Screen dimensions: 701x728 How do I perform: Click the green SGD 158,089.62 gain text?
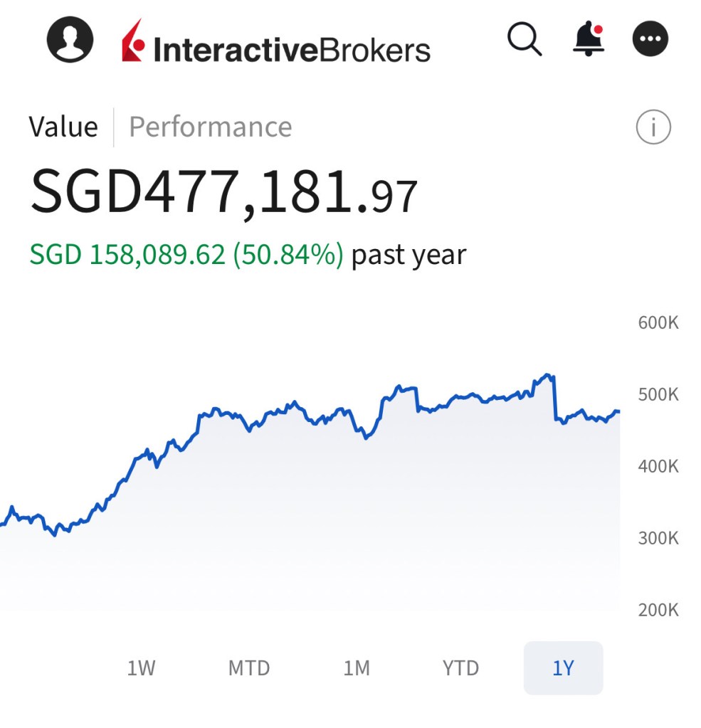coord(186,255)
